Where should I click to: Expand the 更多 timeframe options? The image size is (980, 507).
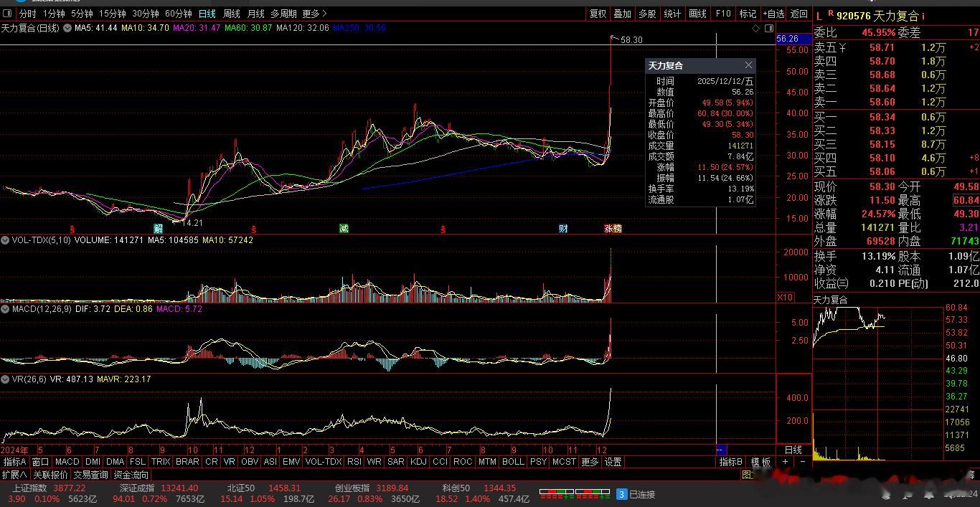314,14
